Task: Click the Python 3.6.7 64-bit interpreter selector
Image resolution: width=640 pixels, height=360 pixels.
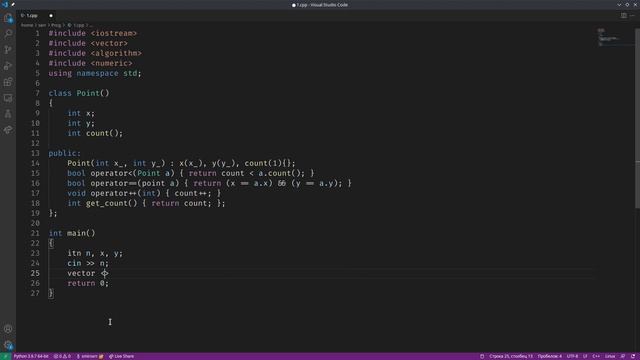Action: 31,356
